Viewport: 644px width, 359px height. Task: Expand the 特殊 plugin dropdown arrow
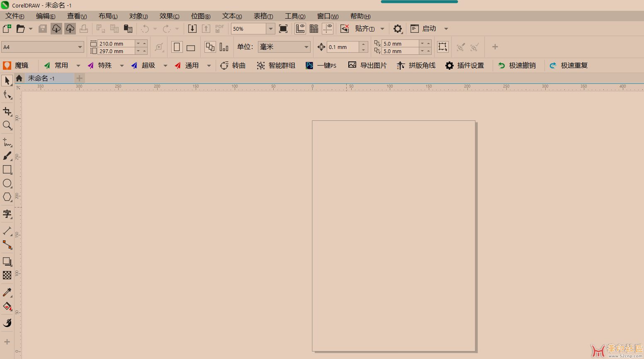click(x=122, y=66)
